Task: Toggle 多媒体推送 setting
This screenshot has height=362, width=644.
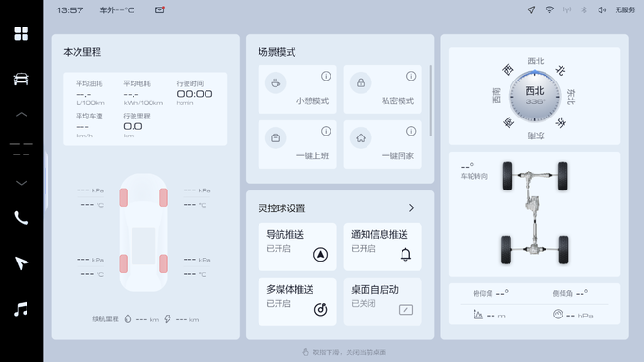Action: [297, 301]
